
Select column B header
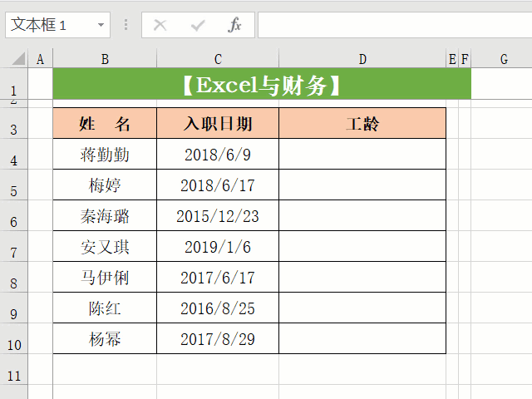tap(105, 59)
